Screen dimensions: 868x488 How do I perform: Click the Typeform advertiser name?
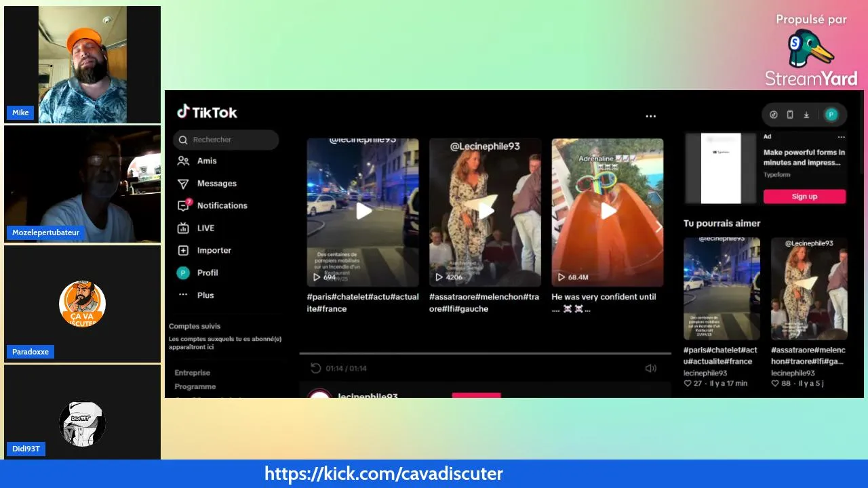(777, 175)
